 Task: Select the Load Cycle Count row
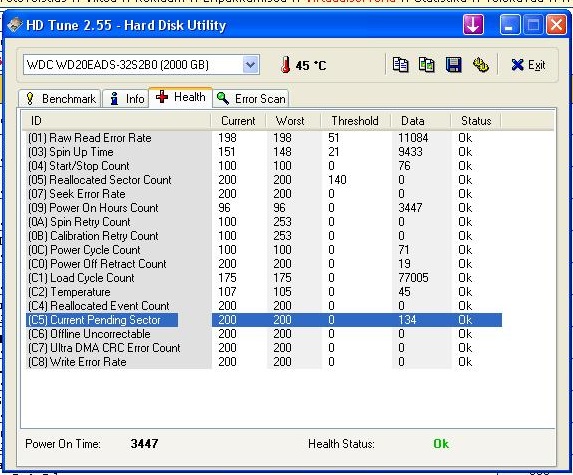coord(263,278)
